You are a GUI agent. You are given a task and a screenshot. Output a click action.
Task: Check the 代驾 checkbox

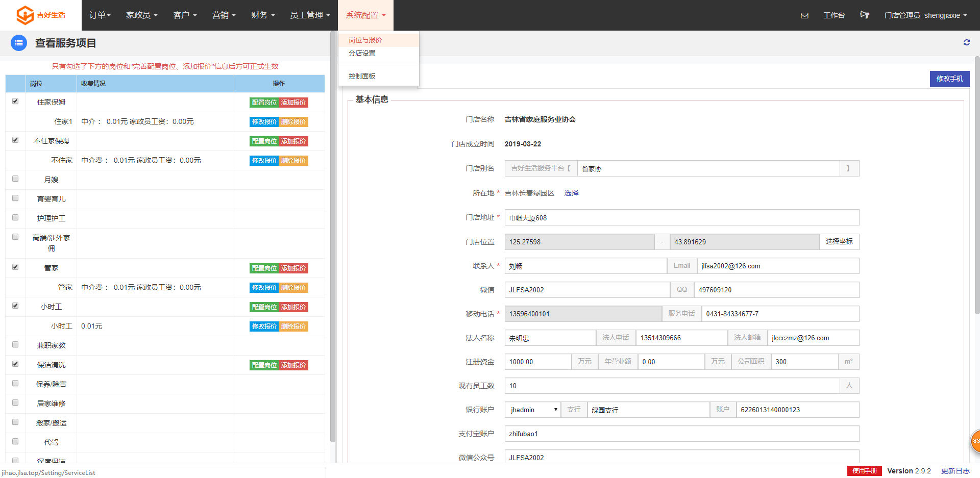coord(15,441)
